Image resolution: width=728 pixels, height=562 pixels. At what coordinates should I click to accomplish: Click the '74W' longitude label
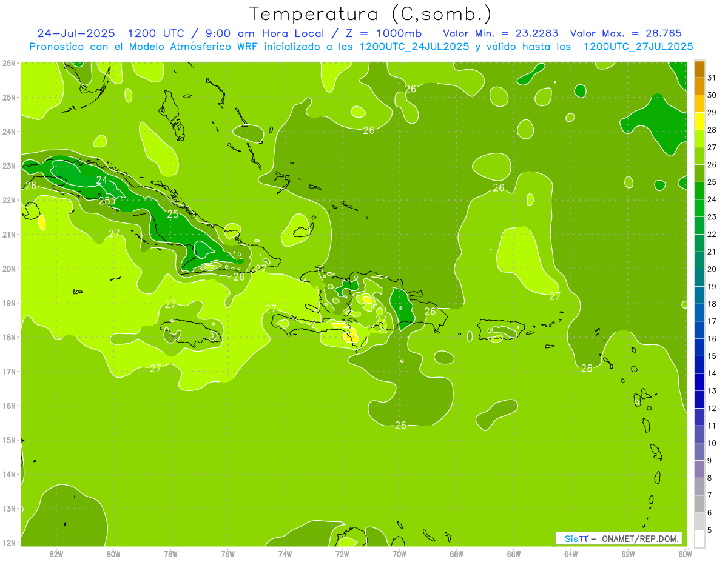(x=285, y=554)
